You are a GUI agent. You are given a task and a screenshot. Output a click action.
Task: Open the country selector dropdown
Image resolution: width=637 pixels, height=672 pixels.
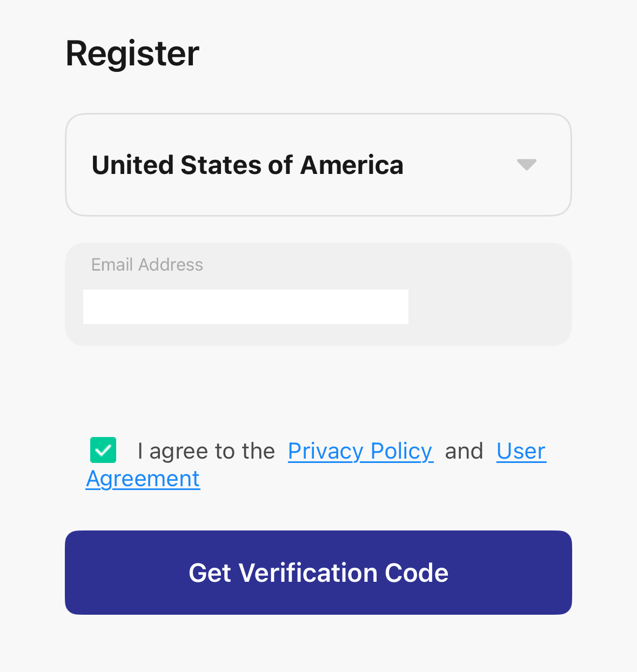tap(318, 165)
